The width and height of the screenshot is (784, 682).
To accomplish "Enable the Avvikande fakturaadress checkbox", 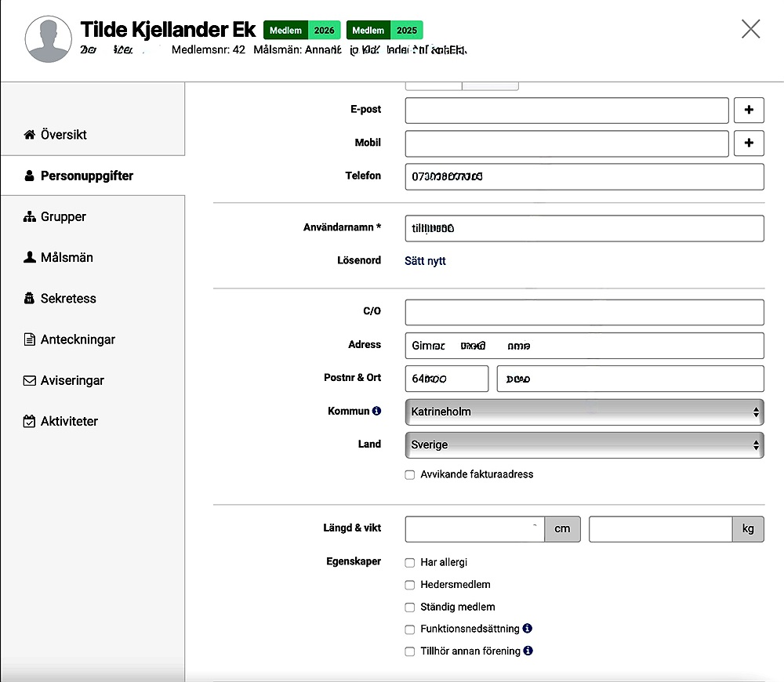I will (x=410, y=474).
